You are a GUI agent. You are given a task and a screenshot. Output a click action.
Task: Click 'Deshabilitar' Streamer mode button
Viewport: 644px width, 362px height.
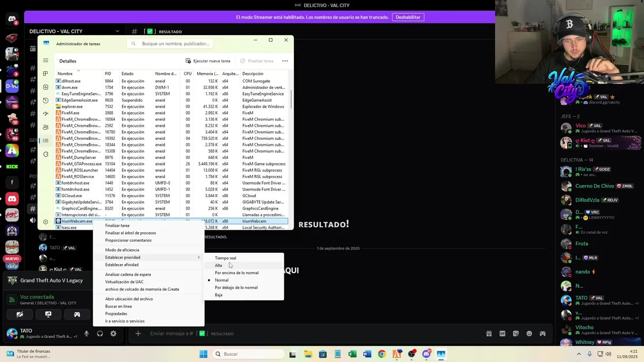[x=408, y=17]
